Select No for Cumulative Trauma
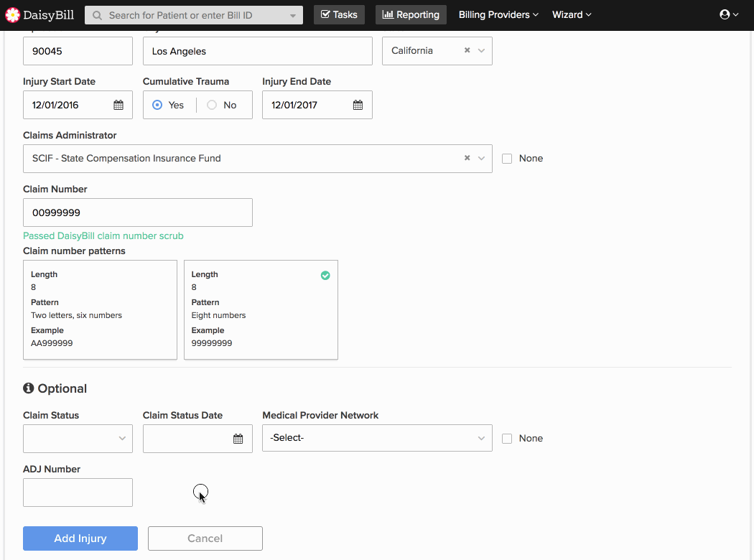This screenshot has height=560, width=754. 212,105
